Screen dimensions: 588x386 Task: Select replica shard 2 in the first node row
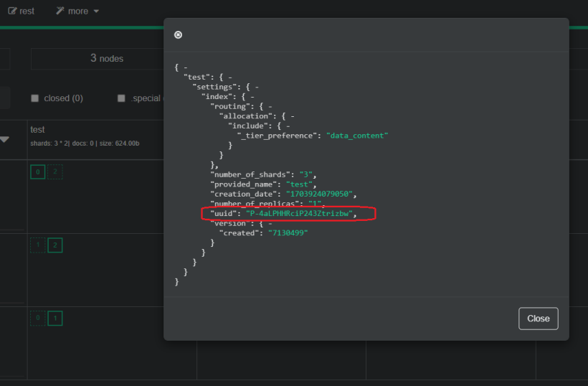coord(55,171)
